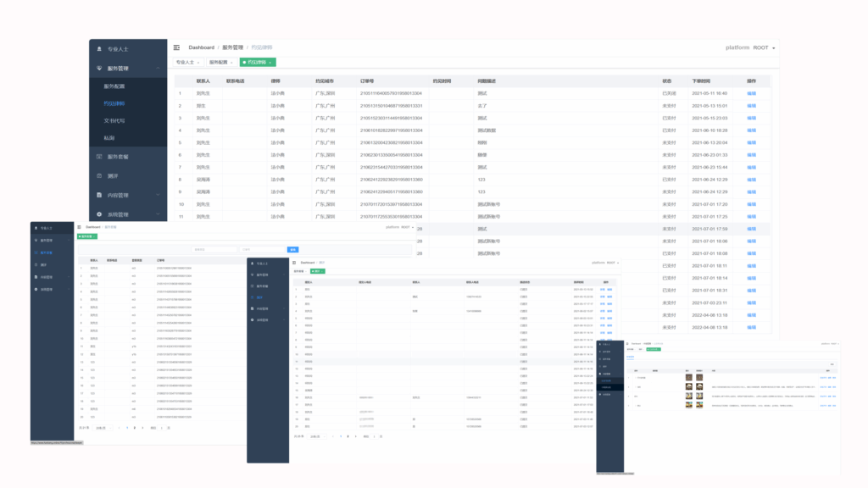This screenshot has height=488, width=868.
Task: Close the green 约见律师 tab with its x
Action: click(270, 62)
